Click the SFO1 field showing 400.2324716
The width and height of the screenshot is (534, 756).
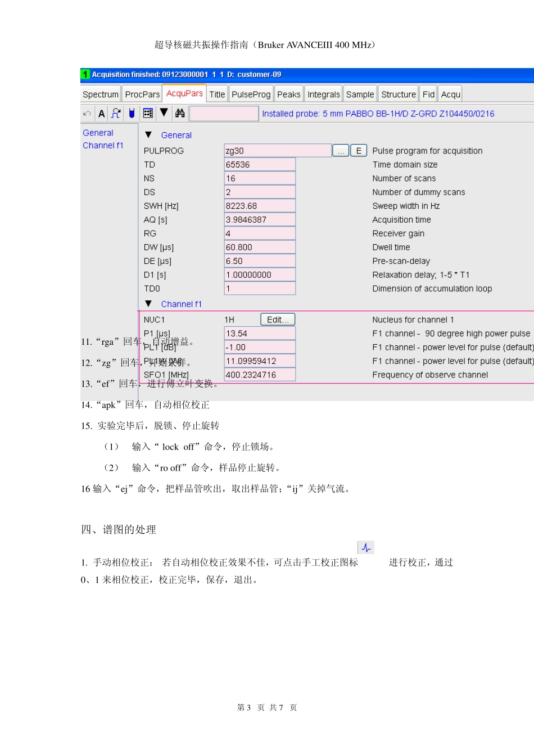[x=260, y=375]
